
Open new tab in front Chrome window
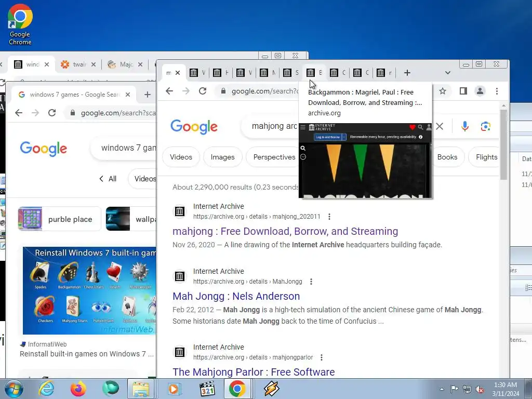[407, 73]
